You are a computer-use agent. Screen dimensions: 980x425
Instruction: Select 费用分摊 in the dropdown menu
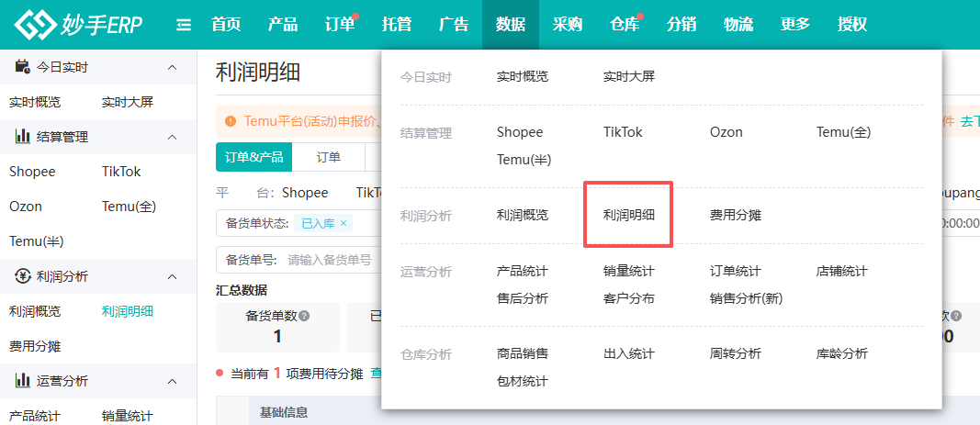(735, 215)
